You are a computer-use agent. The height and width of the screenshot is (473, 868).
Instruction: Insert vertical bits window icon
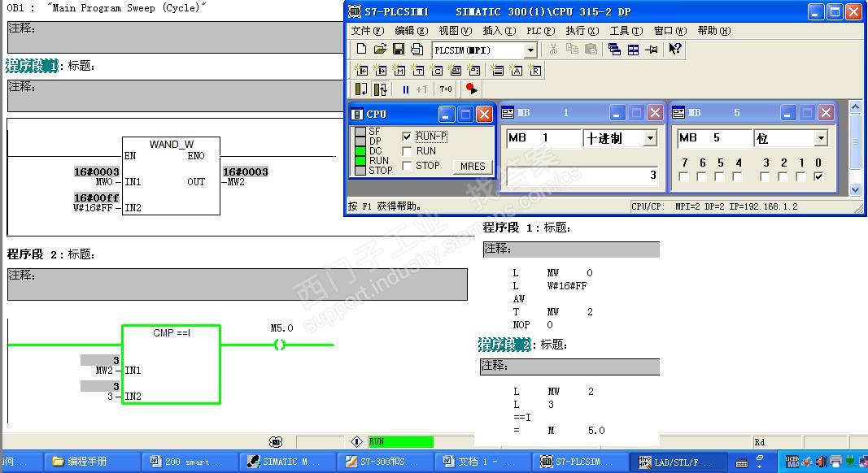coord(474,70)
